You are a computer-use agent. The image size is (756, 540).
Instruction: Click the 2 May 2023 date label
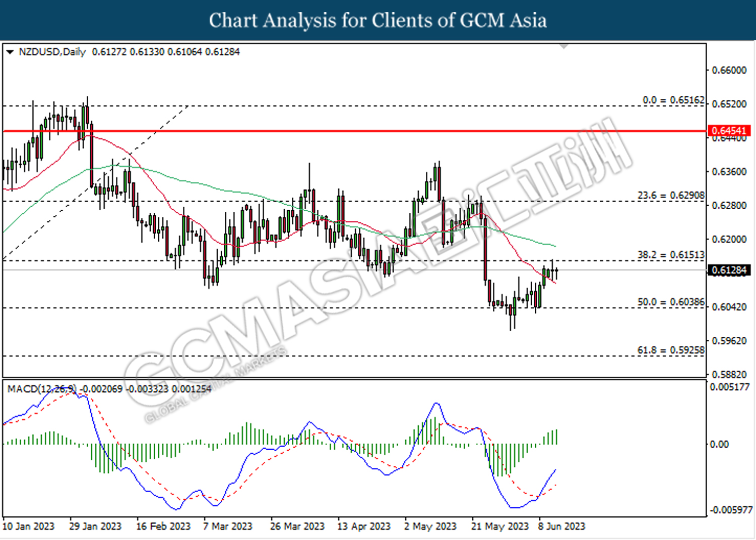point(430,526)
